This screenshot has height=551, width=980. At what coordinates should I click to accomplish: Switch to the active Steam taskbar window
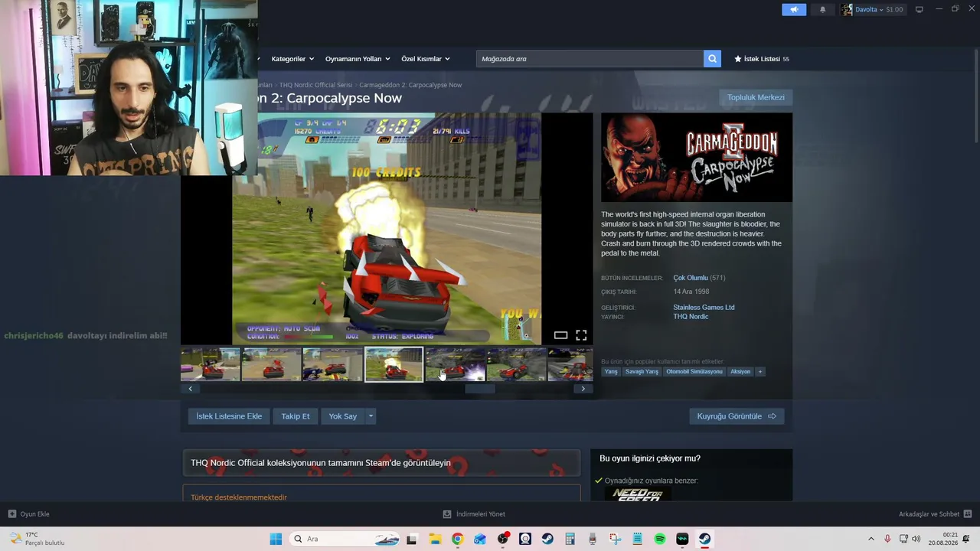click(705, 539)
